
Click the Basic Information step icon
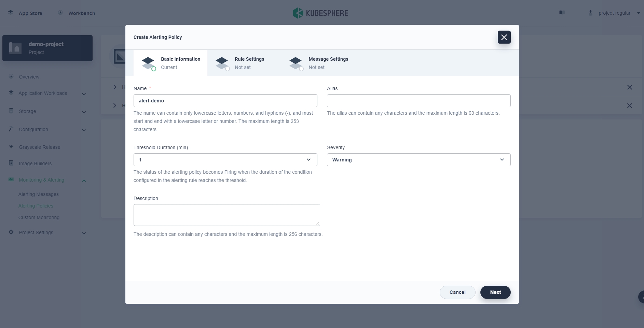tap(148, 63)
